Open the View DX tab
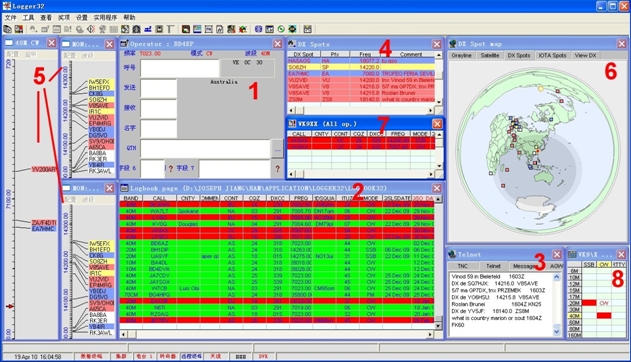The width and height of the screenshot is (631, 362). point(586,56)
